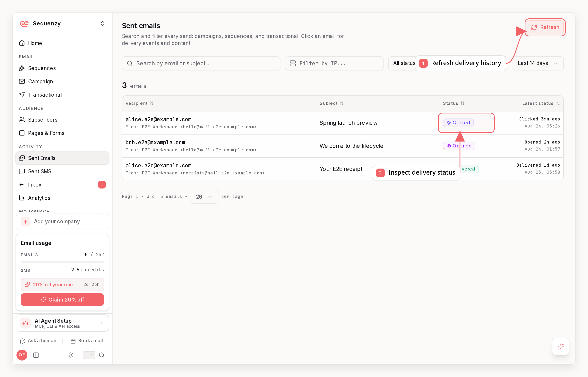Open the AI sparkle assistant floating button
This screenshot has width=588, height=377.
tap(560, 346)
